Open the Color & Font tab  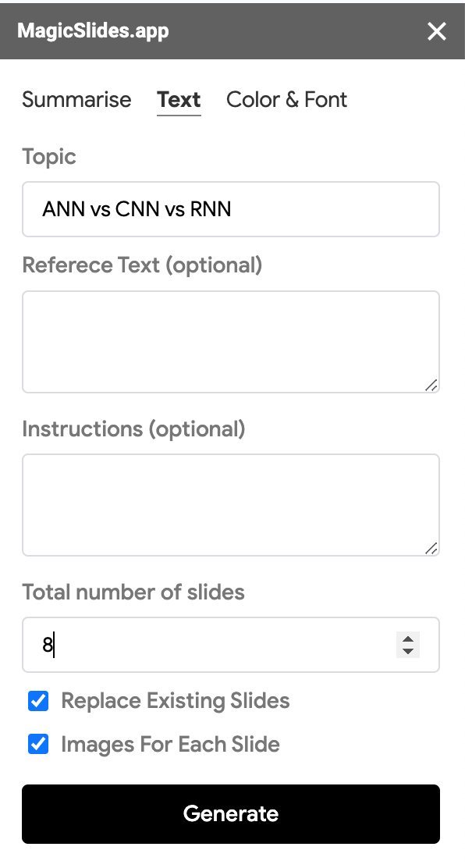coord(286,99)
